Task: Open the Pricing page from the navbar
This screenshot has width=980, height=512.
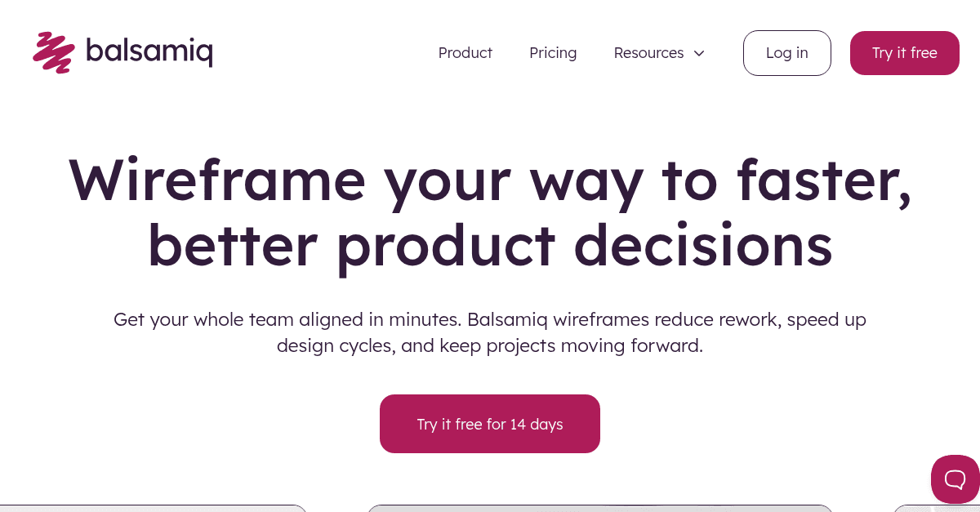Action: [553, 52]
